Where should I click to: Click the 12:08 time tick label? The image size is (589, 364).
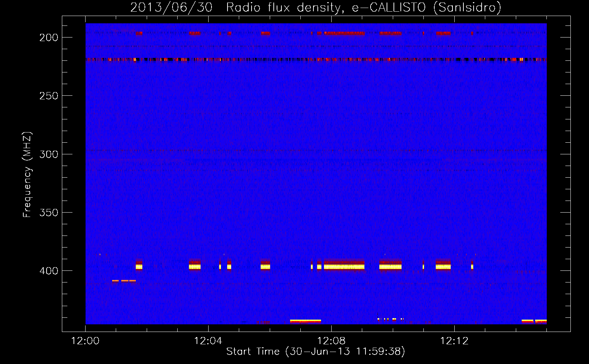331,341
